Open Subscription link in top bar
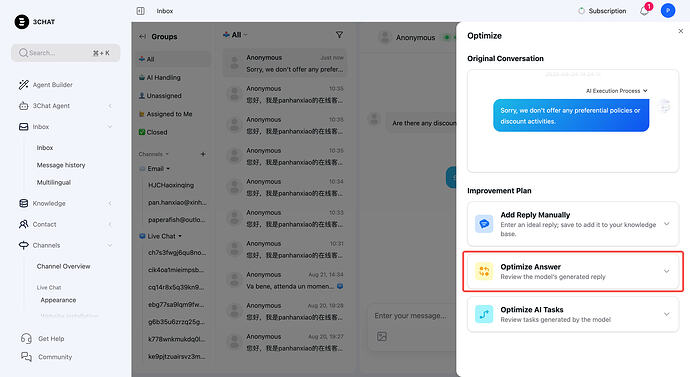This screenshot has width=690, height=377. [607, 11]
